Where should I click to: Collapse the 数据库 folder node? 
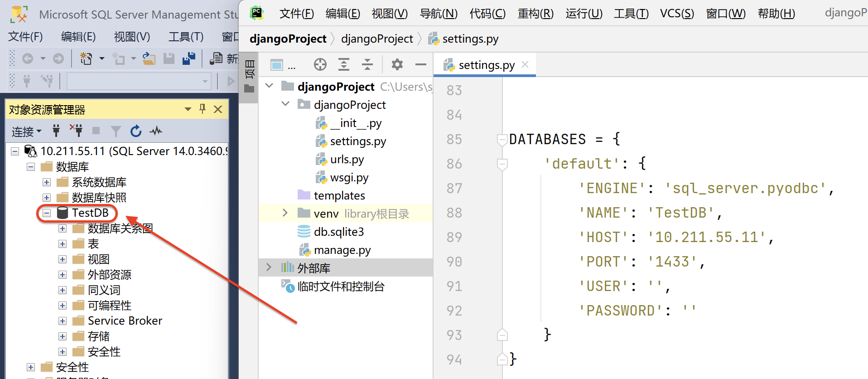31,167
